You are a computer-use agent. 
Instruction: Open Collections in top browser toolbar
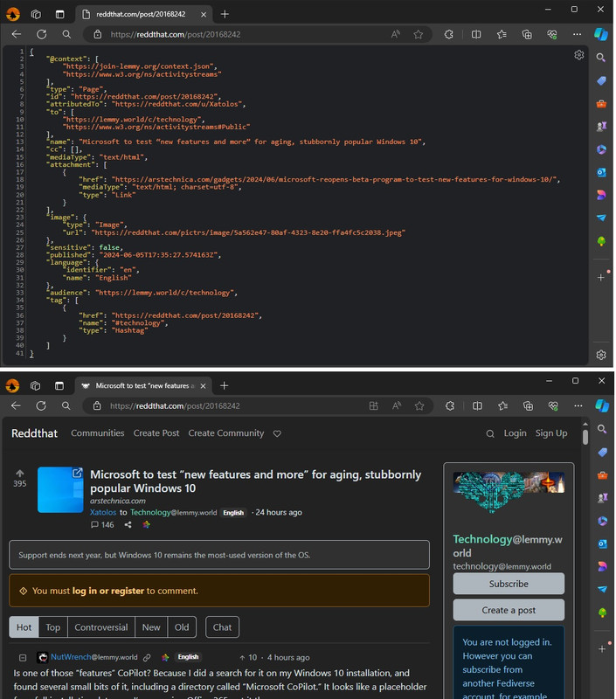pyautogui.click(x=527, y=34)
